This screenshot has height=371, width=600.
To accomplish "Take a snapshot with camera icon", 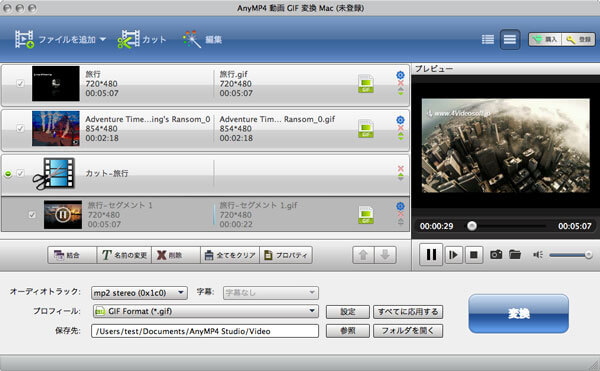I will pyautogui.click(x=496, y=254).
